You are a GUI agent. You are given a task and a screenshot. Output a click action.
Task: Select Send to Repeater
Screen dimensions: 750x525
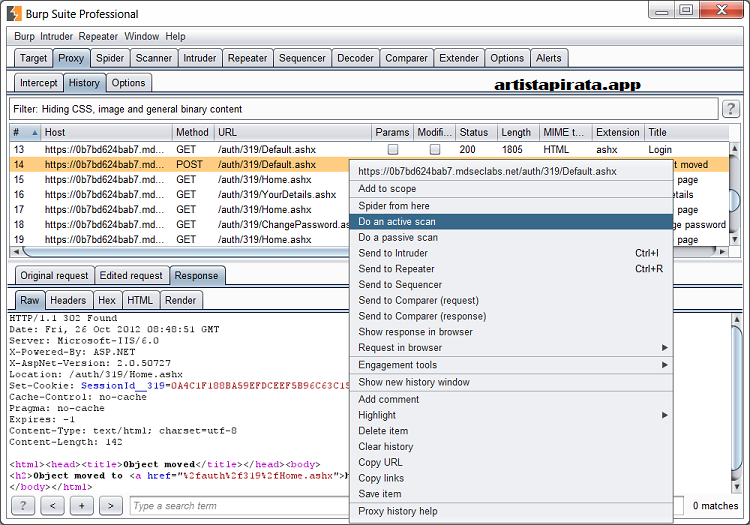[x=511, y=269]
